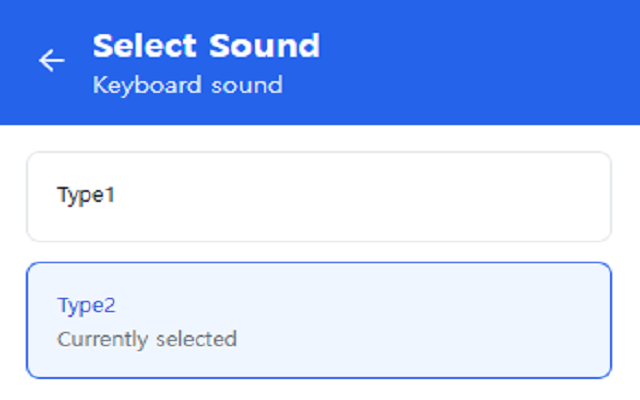Click the unselected sound type card
The width and height of the screenshot is (640, 400).
point(318,196)
